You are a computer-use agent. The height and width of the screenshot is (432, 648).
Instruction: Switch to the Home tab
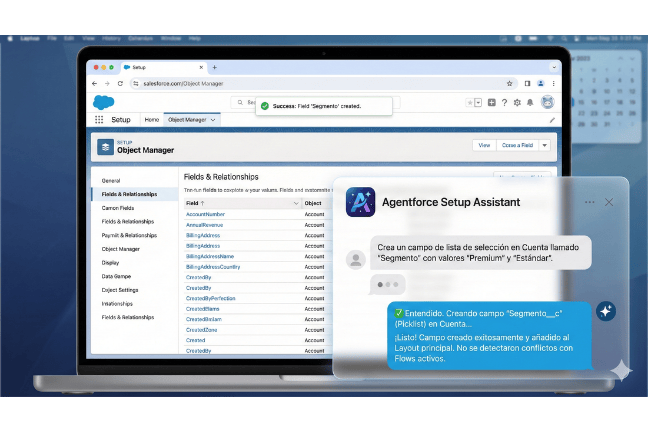click(152, 119)
